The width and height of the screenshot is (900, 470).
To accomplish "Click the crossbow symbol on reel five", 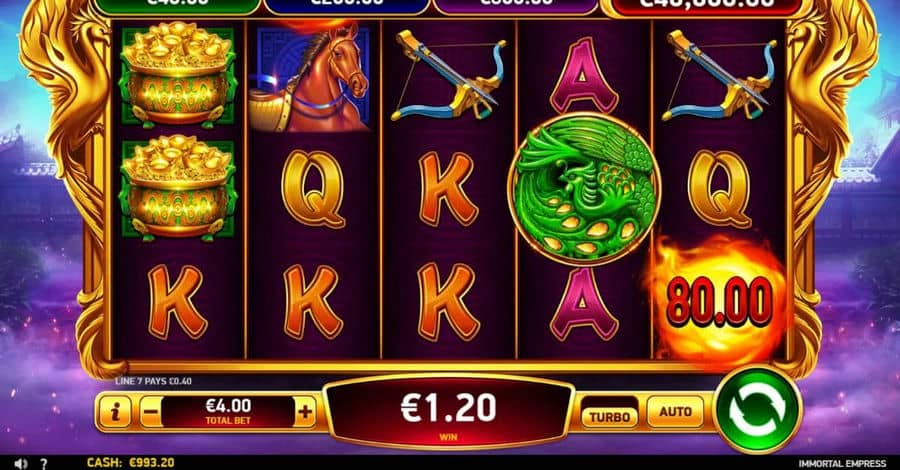I will 719,75.
